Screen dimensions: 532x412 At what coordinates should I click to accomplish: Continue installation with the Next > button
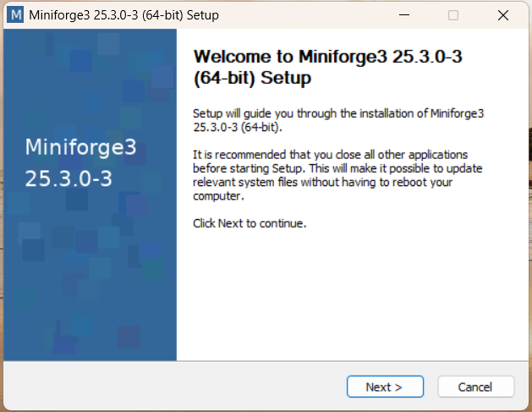click(385, 387)
